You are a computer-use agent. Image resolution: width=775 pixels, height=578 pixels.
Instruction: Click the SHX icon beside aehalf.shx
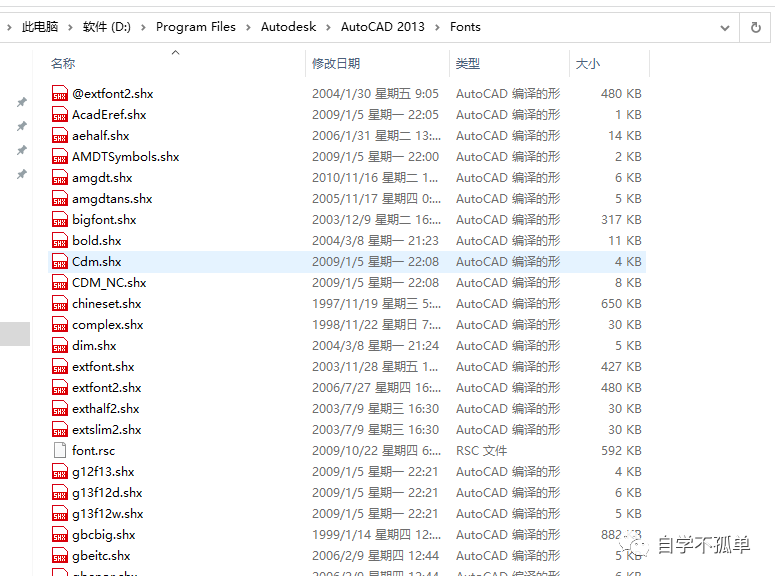[60, 135]
